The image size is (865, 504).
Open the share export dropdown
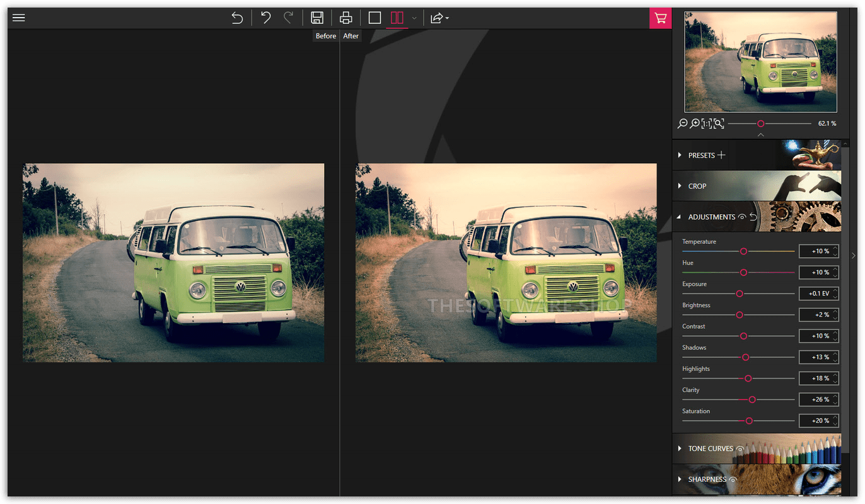439,18
